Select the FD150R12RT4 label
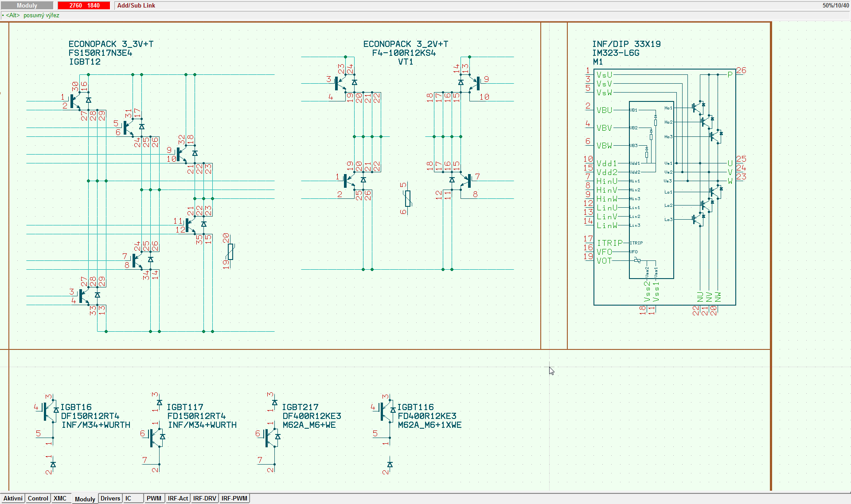 tap(197, 416)
